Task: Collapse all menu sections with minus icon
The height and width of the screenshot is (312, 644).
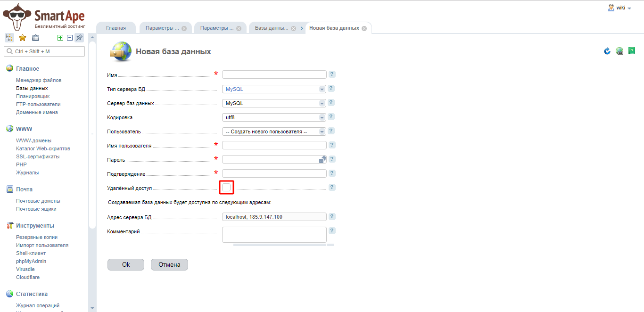Action: tap(70, 38)
